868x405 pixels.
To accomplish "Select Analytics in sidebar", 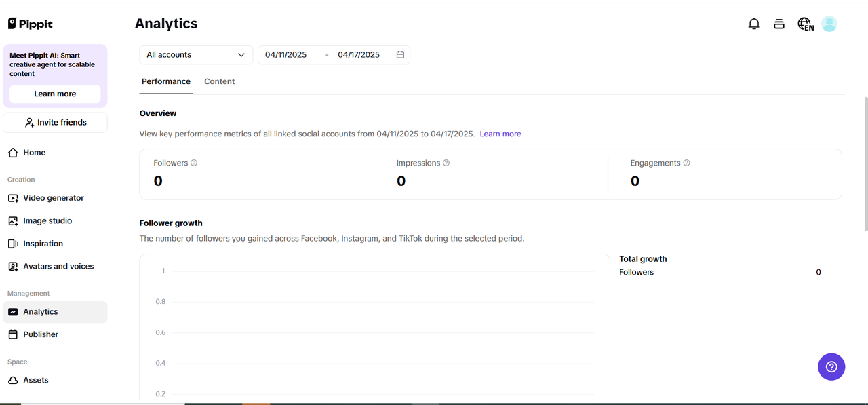I will click(x=55, y=312).
